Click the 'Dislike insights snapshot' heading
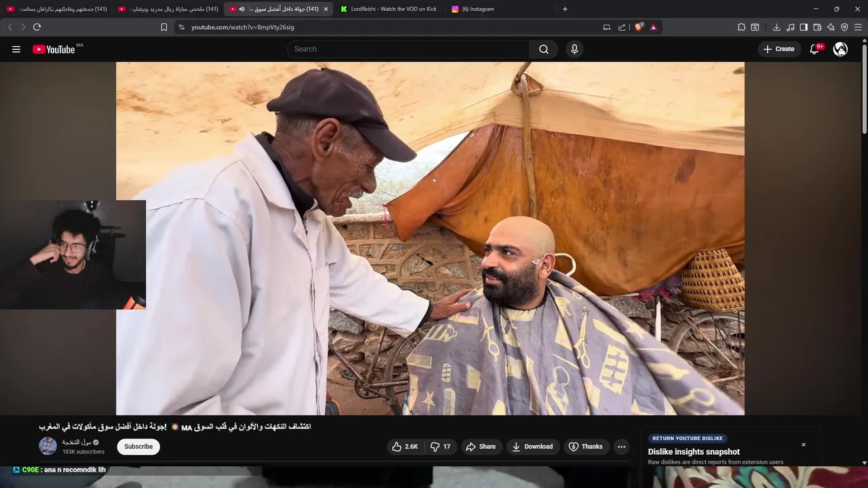This screenshot has height=488, width=868. click(x=694, y=452)
